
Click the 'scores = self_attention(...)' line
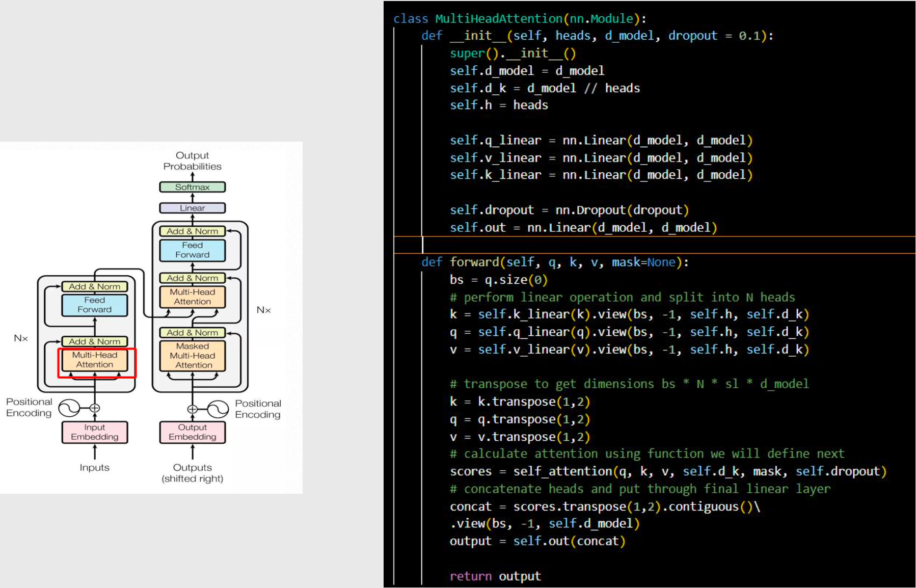[x=668, y=471]
